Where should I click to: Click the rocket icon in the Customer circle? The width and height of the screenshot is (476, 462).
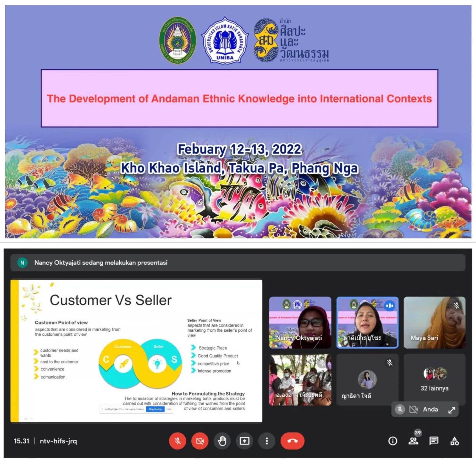pyautogui.click(x=124, y=364)
